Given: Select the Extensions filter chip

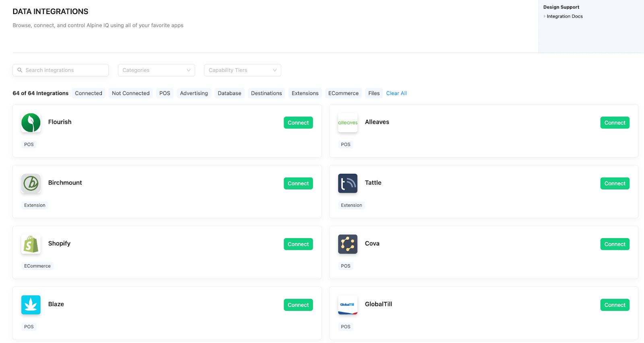Looking at the screenshot, I should pos(305,93).
